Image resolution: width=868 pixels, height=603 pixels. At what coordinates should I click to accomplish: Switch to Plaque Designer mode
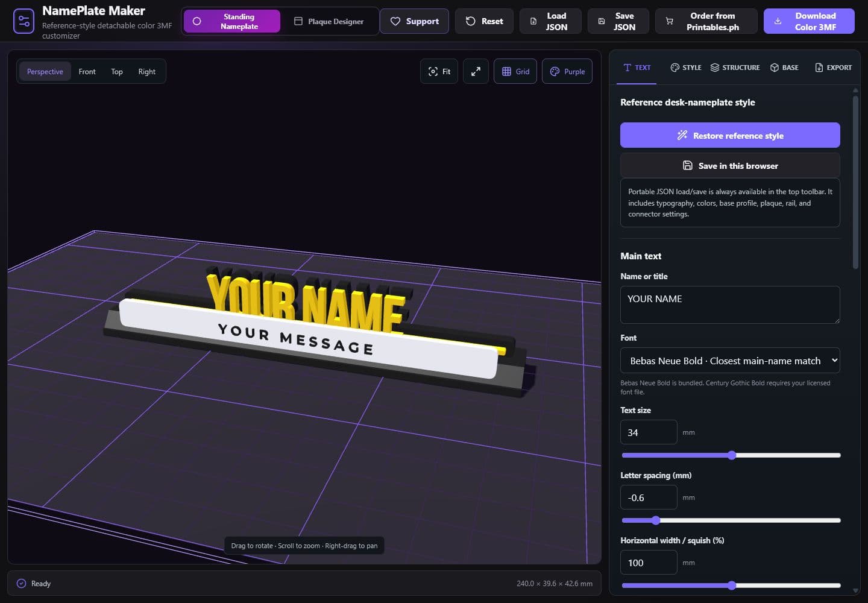(x=329, y=21)
